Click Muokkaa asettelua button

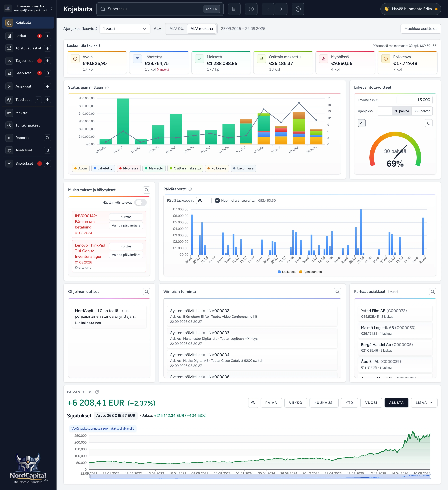421,29
